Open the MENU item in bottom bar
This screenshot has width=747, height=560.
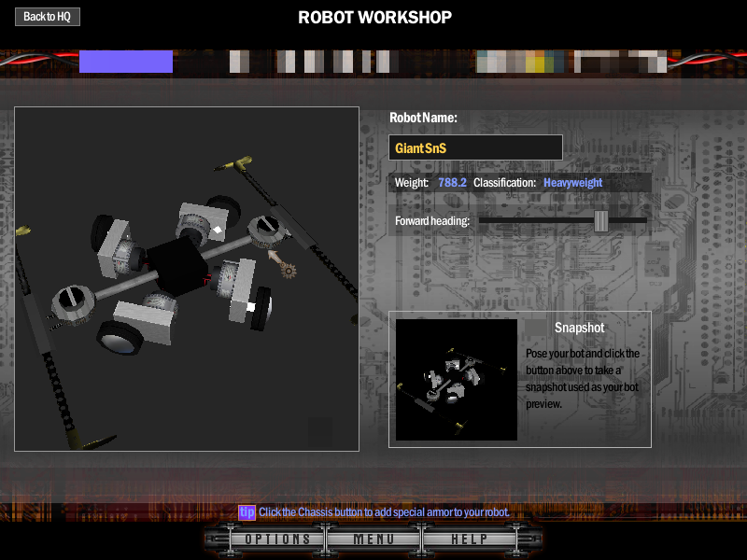(373, 539)
